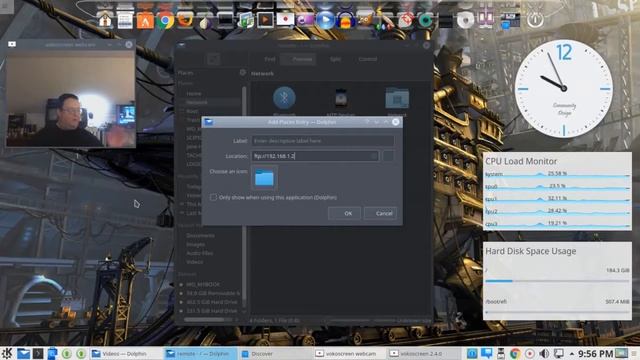
Task: Select Videos in Dolphin Places panel
Action: [195, 262]
